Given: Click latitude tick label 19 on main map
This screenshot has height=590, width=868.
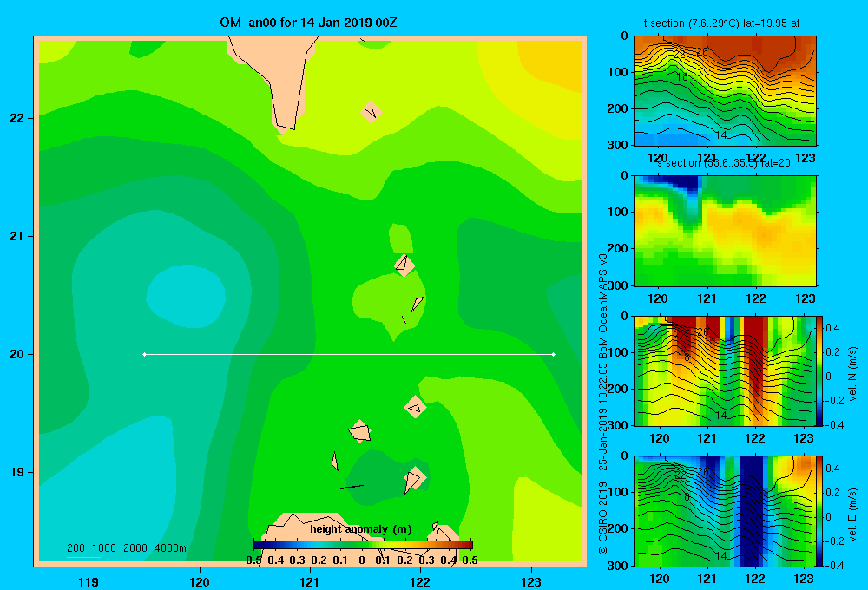Looking at the screenshot, I should click(17, 472).
